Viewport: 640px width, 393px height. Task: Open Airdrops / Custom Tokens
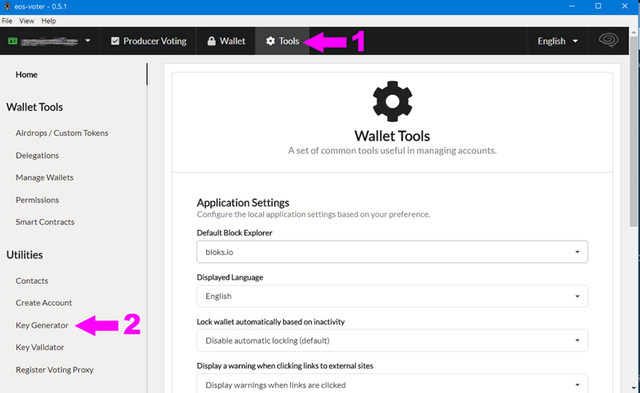click(62, 133)
